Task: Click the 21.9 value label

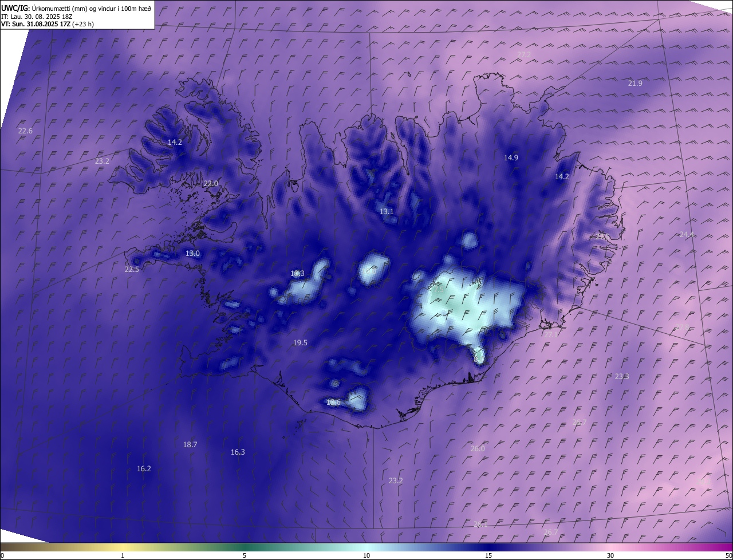Action: 635,83
